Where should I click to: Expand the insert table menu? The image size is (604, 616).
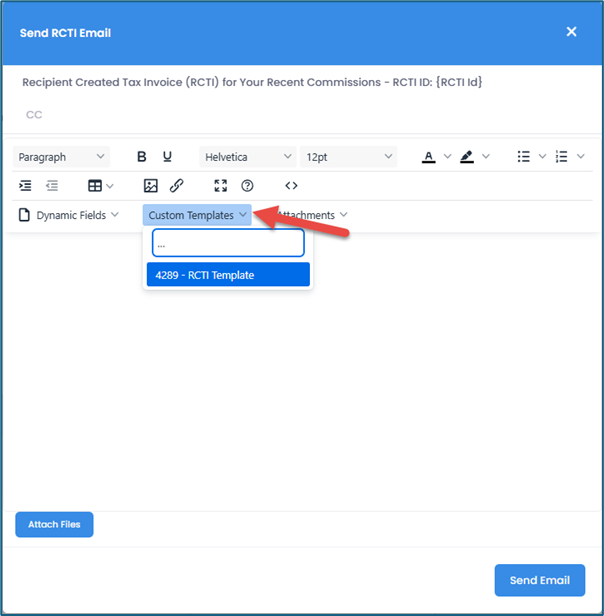(x=100, y=186)
